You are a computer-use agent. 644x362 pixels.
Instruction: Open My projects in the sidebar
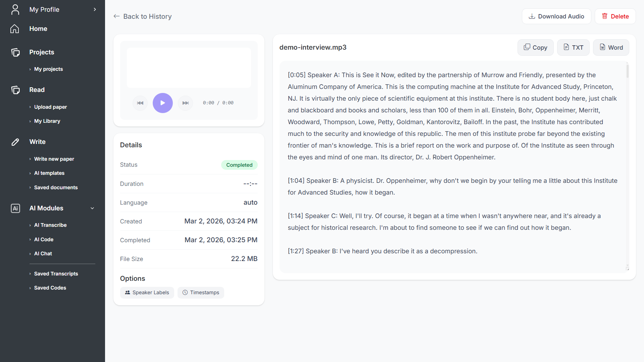click(48, 69)
